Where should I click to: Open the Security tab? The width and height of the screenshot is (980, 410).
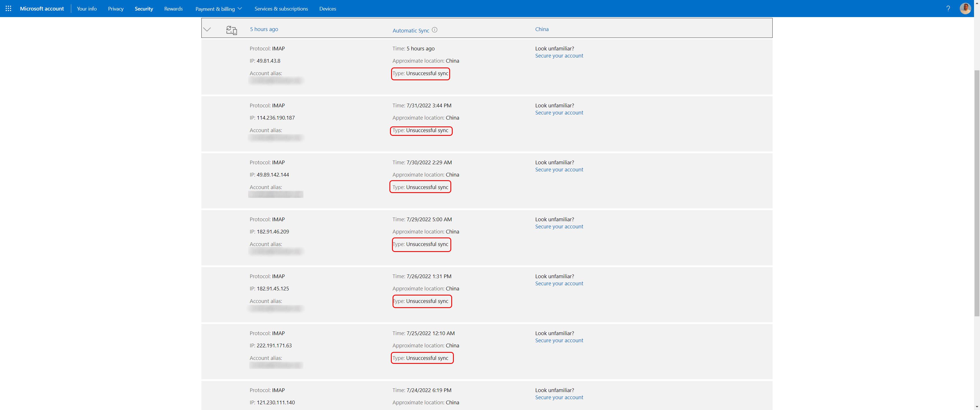[143, 9]
